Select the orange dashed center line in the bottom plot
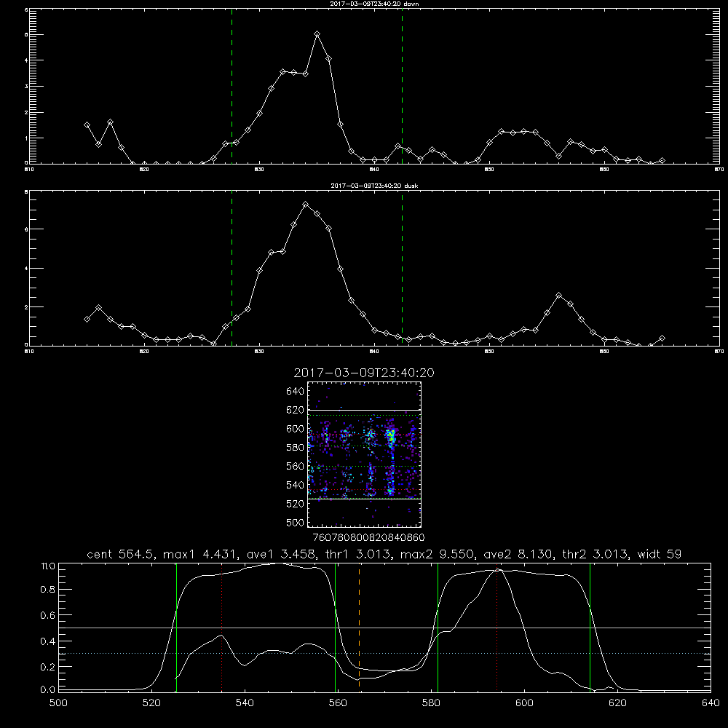Screen dimensions: 728x728 pyautogui.click(x=360, y=627)
